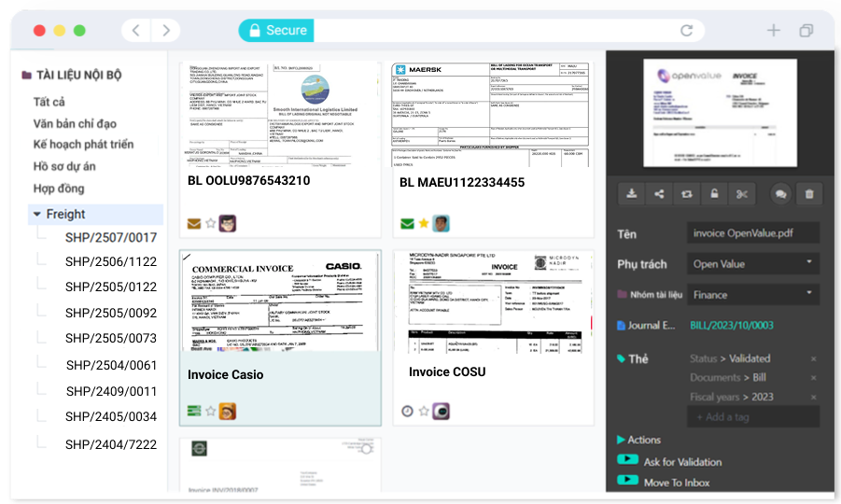Open the Phụ trách Open Value dropdown
841x504 pixels.
click(x=753, y=264)
